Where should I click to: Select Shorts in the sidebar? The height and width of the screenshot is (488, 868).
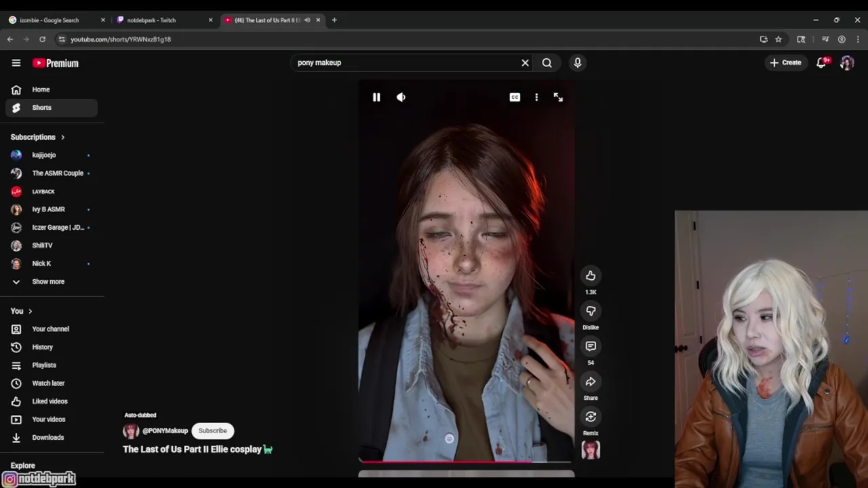52,108
